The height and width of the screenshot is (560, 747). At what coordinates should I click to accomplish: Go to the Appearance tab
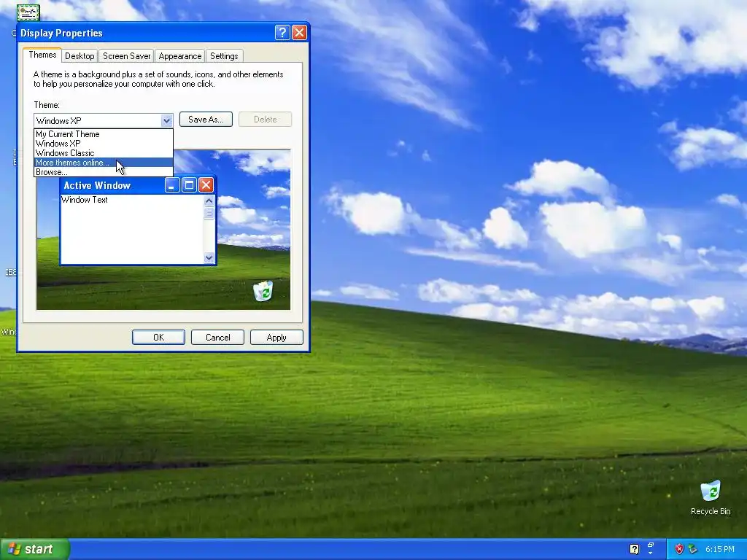pyautogui.click(x=180, y=56)
